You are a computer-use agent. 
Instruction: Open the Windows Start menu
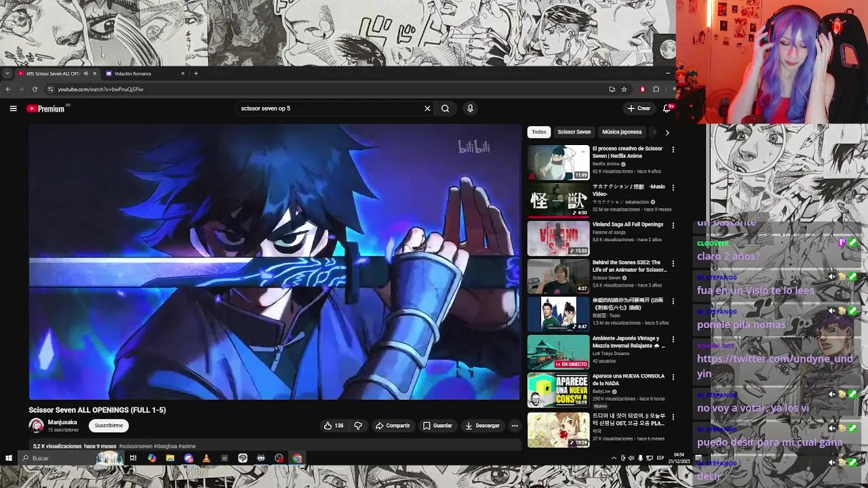point(8,458)
